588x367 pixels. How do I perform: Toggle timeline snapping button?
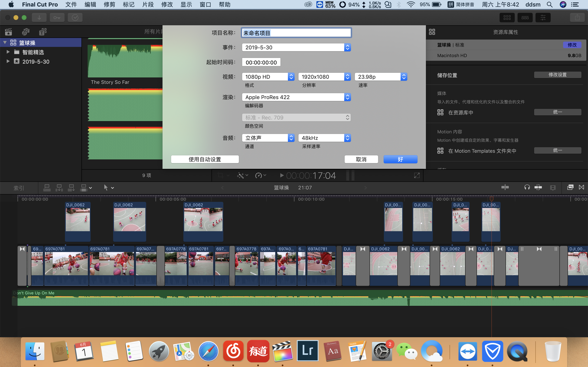(x=538, y=187)
